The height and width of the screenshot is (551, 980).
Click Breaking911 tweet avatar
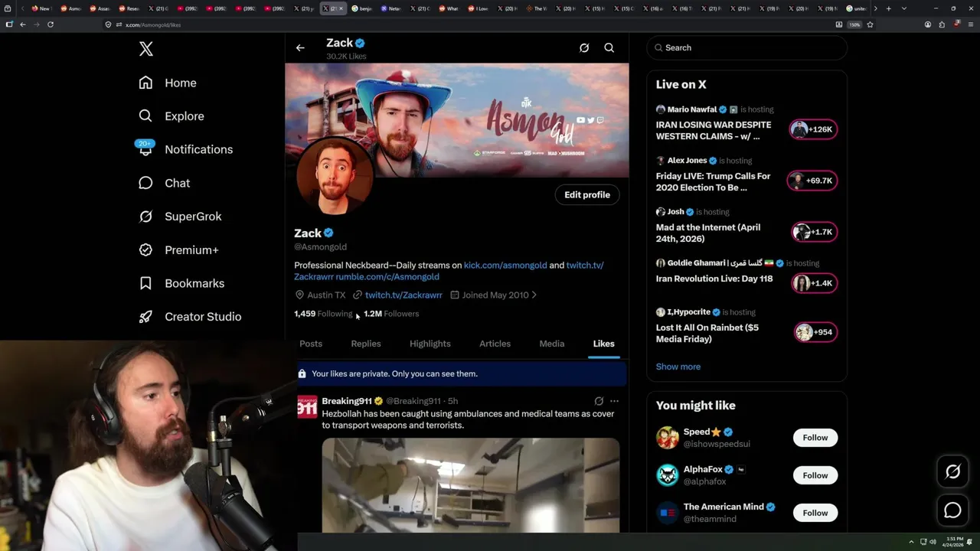[x=307, y=406]
